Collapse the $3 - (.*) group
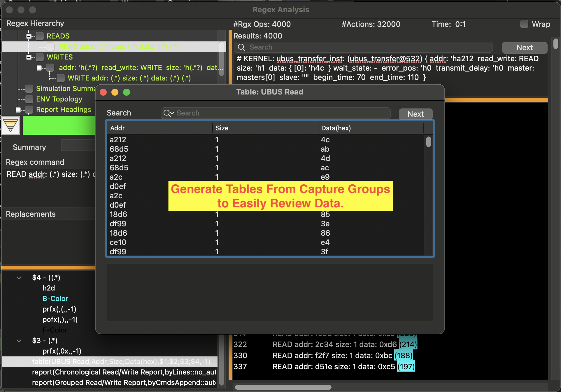 pos(19,341)
